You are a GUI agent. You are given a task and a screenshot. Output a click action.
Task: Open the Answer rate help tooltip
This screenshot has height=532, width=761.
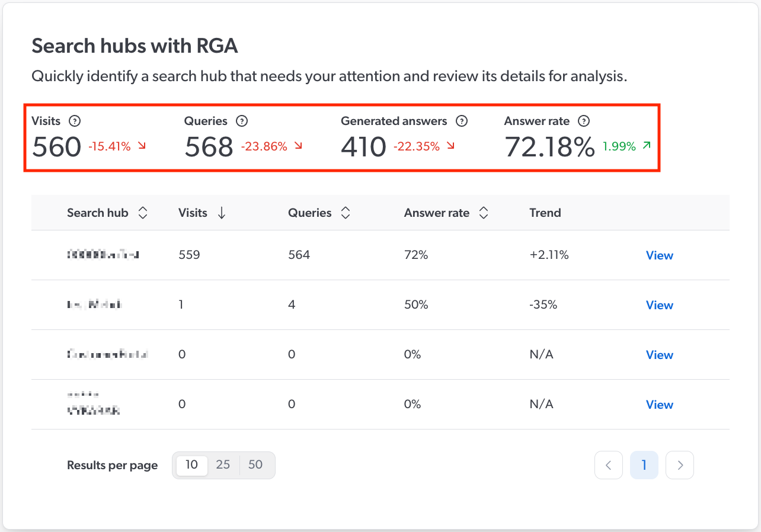tap(584, 121)
